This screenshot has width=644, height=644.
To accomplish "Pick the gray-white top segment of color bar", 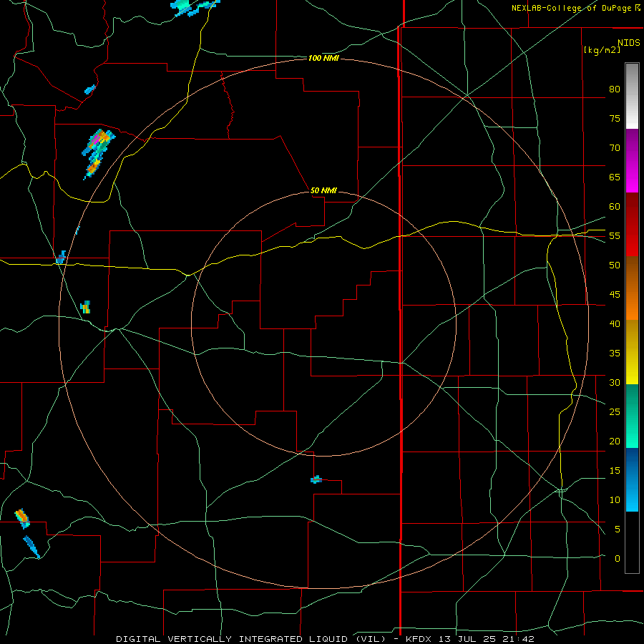I will click(x=632, y=96).
